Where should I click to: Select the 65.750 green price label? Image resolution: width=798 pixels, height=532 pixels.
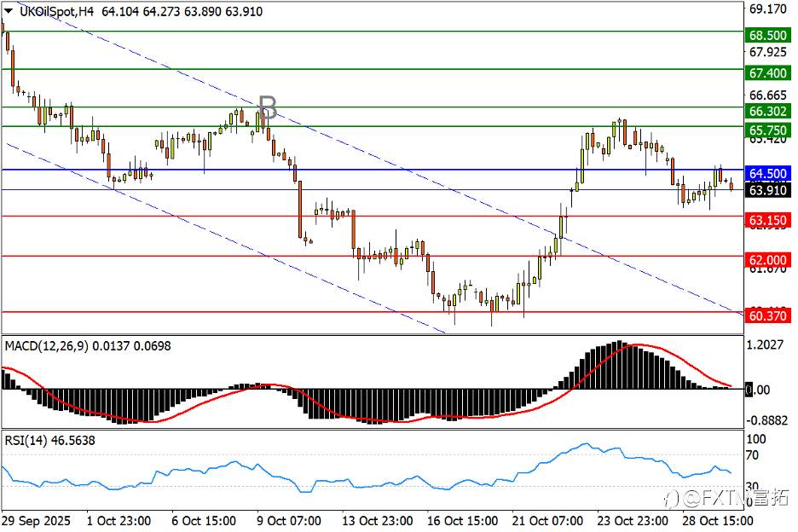768,130
